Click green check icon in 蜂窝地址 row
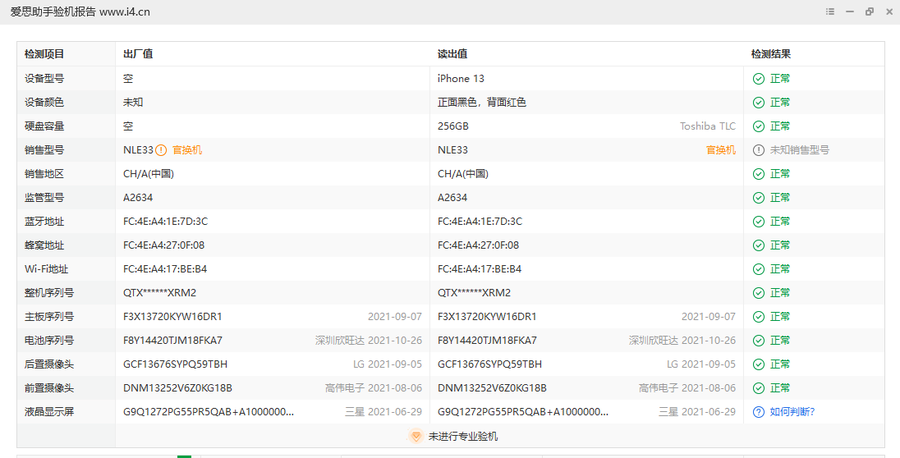The image size is (900, 458). pos(758,246)
